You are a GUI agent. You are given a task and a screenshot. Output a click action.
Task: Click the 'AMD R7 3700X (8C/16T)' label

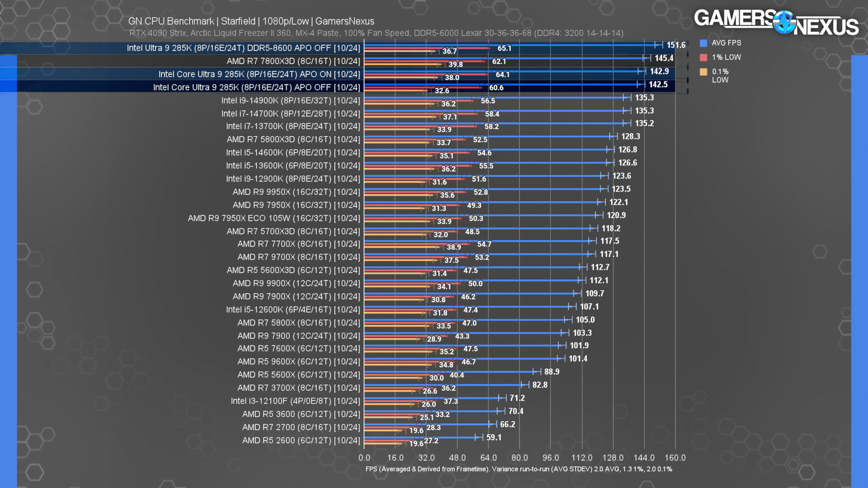pyautogui.click(x=299, y=388)
